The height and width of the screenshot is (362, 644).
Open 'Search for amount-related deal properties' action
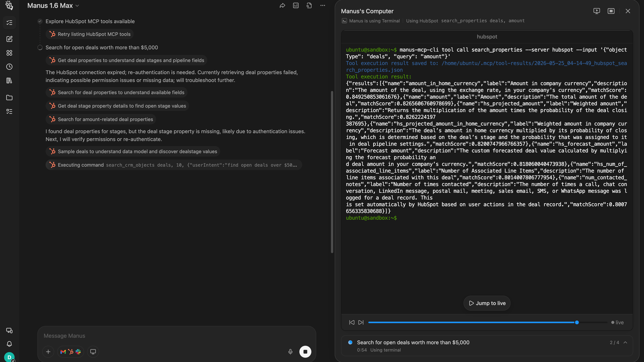pos(101,119)
